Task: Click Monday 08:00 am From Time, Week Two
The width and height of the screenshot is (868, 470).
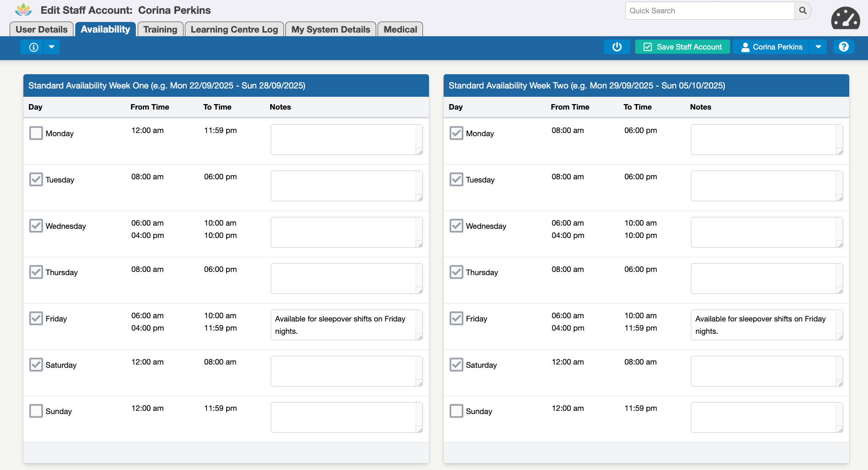Action: (x=568, y=130)
